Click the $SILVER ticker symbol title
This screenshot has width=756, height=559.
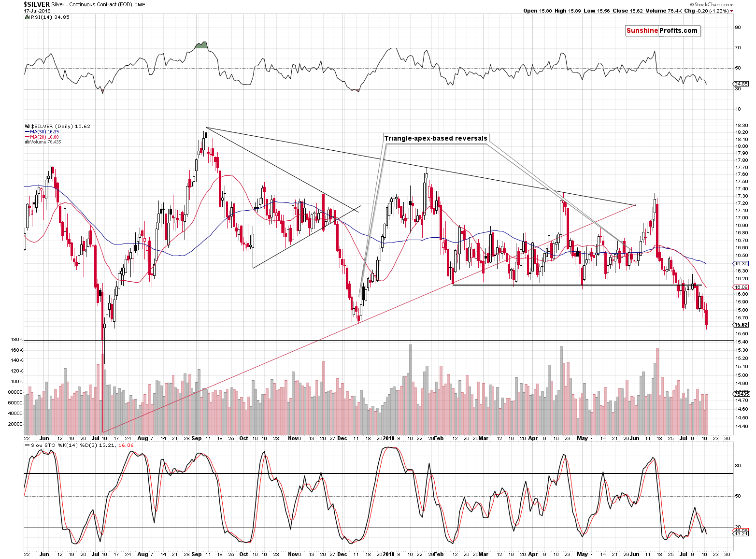(x=37, y=4)
